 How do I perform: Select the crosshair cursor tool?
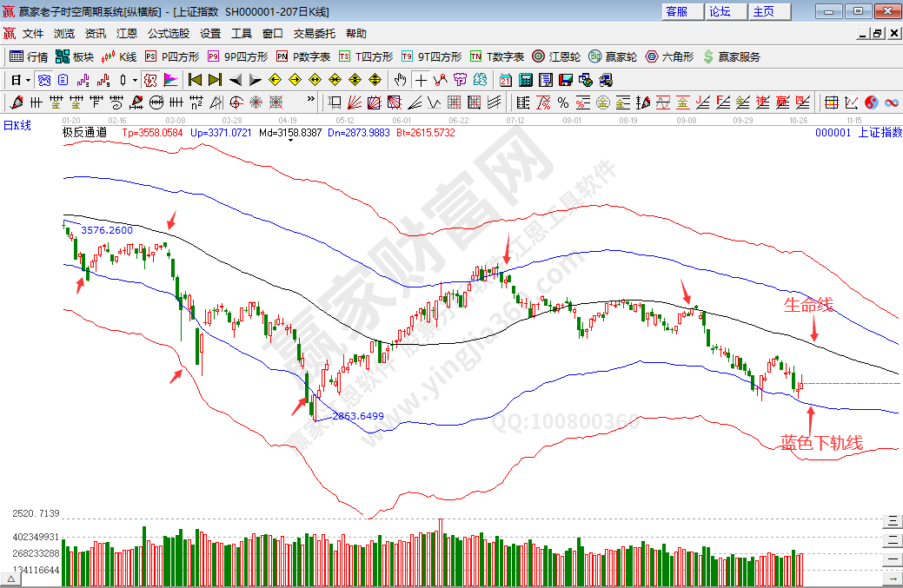click(421, 80)
